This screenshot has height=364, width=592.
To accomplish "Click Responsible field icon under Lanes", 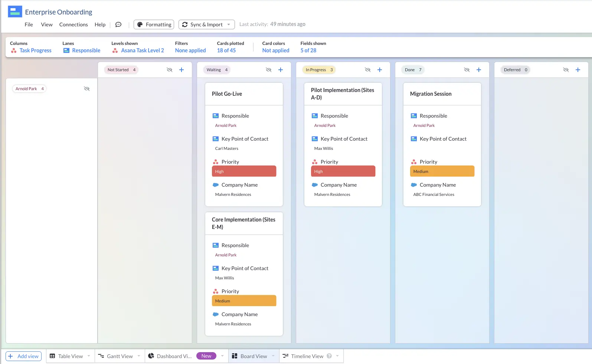I will (66, 50).
